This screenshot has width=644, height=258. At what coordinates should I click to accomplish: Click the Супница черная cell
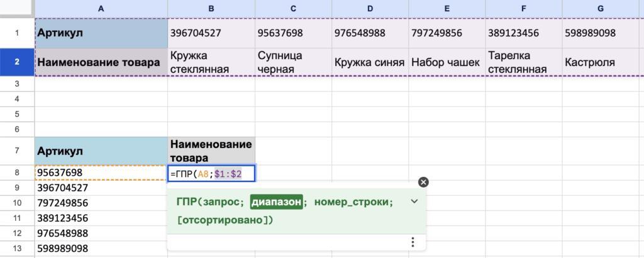293,62
